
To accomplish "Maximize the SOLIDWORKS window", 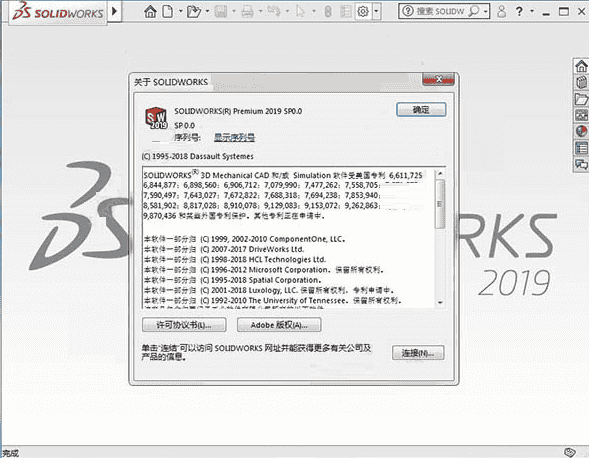I will tap(564, 12).
